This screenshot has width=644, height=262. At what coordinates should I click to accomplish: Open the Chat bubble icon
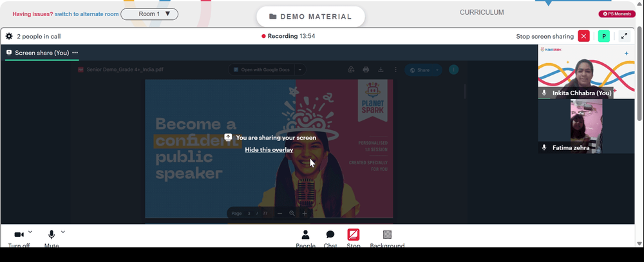coord(330,234)
